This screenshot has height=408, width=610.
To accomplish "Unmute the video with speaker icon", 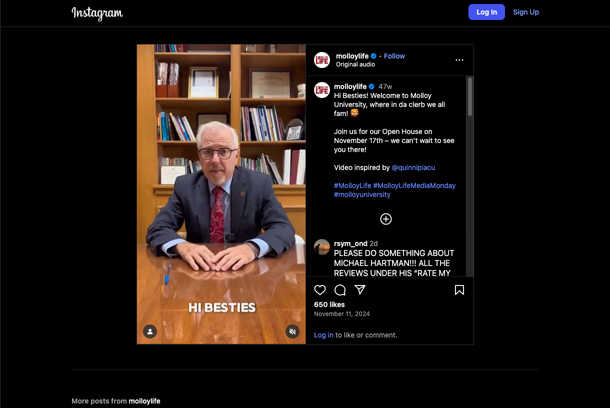I will pos(293,332).
